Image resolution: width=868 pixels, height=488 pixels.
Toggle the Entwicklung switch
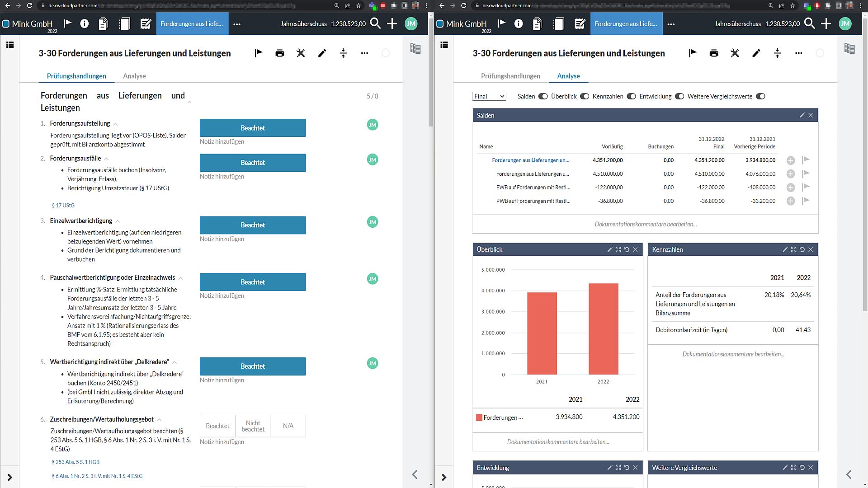click(x=679, y=96)
